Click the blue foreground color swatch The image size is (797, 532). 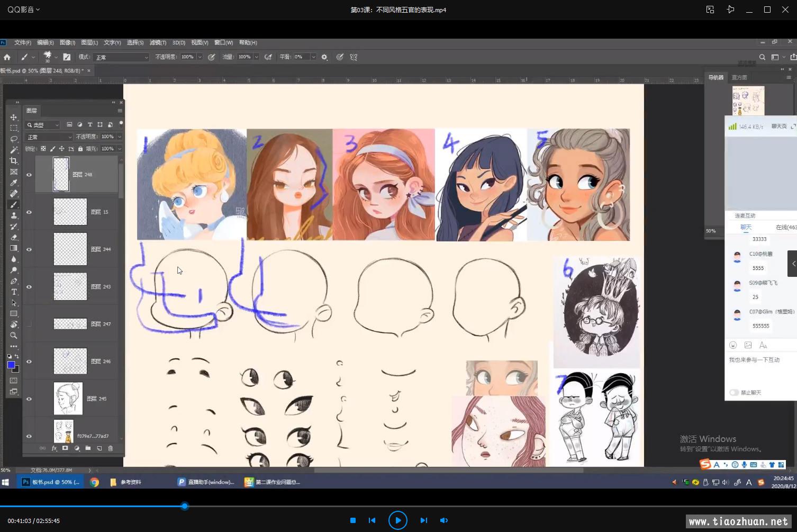tap(11, 365)
